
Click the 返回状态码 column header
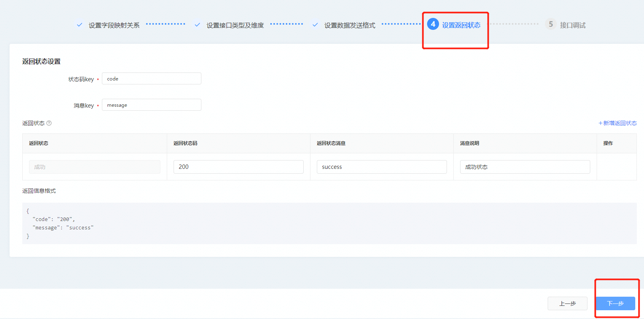185,143
